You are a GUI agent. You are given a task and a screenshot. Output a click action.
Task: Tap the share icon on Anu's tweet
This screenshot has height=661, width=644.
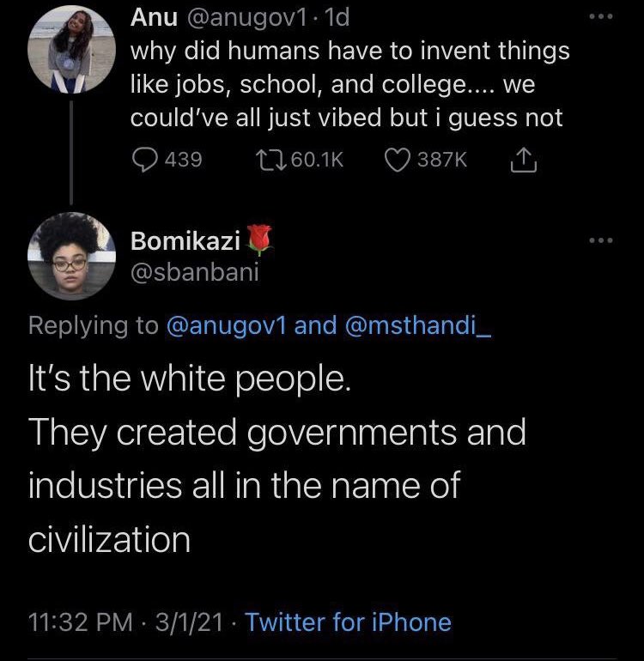(520, 160)
